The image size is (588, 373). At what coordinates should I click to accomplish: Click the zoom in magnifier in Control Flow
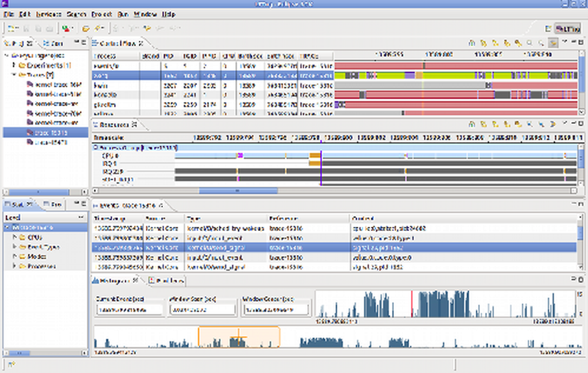[529, 43]
